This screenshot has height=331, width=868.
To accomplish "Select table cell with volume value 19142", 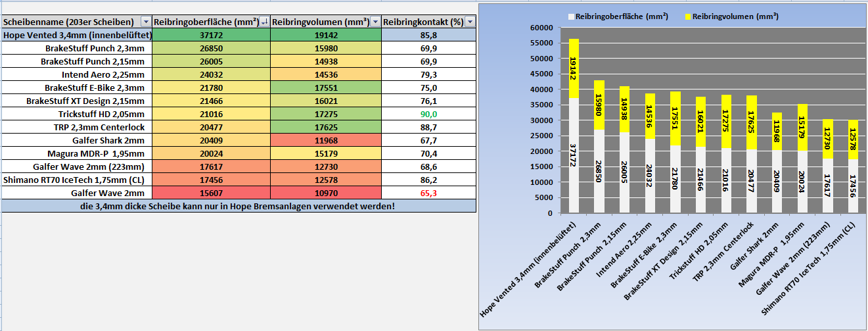I will 325,35.
